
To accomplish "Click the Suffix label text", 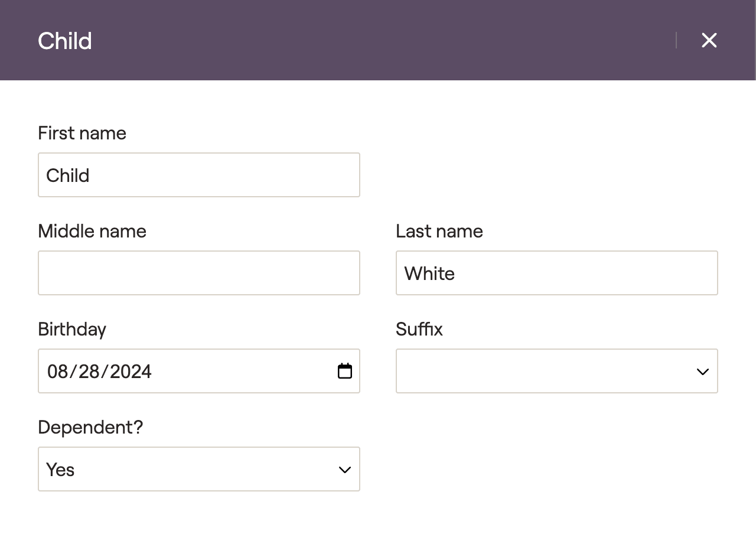I will point(419,329).
